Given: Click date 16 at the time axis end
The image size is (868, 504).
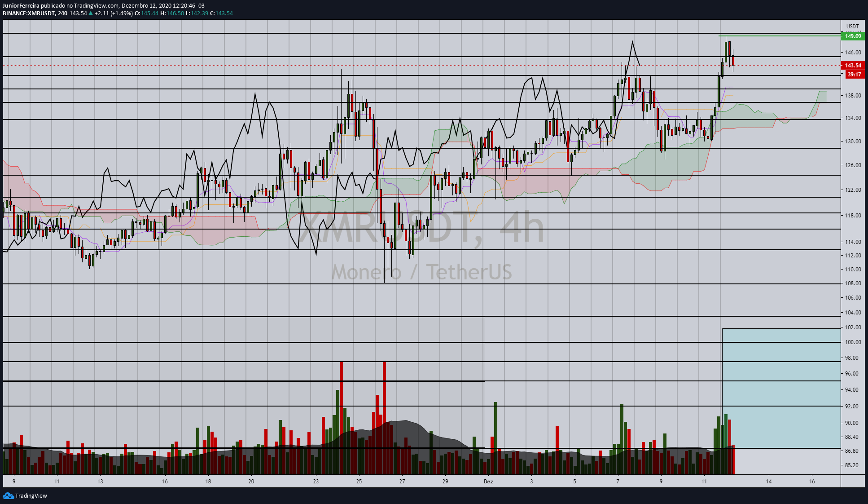Looking at the screenshot, I should coord(812,482).
